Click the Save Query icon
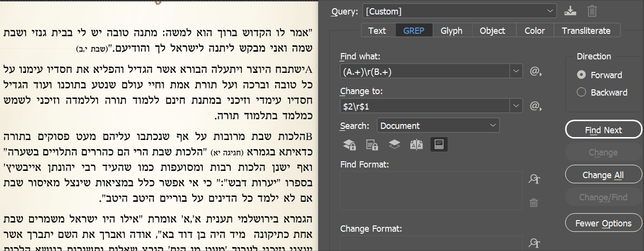This screenshot has height=251, width=644. (x=570, y=11)
